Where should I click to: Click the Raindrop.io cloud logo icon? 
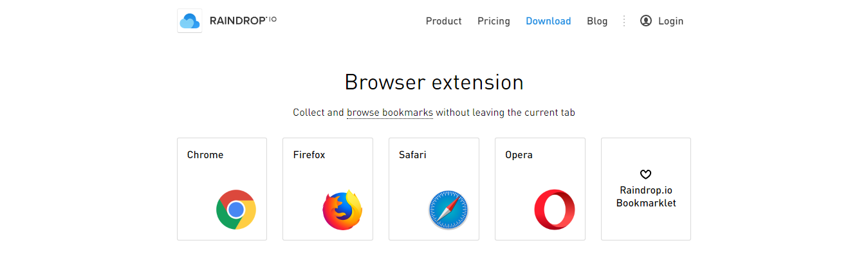click(189, 21)
